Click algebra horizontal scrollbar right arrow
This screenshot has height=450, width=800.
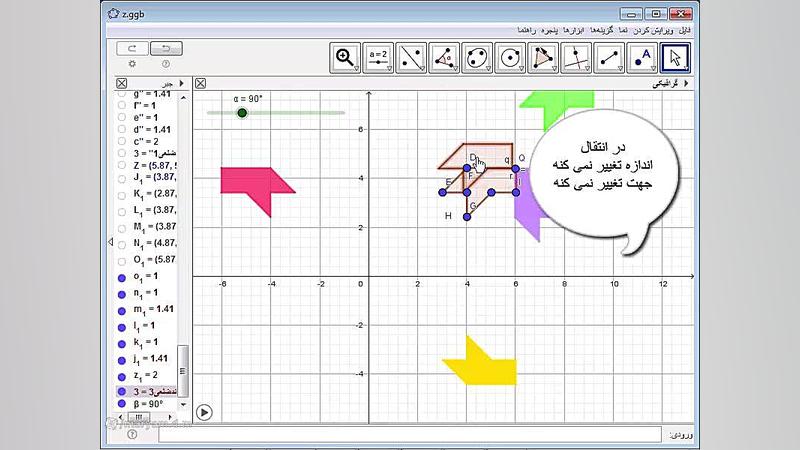click(x=170, y=417)
